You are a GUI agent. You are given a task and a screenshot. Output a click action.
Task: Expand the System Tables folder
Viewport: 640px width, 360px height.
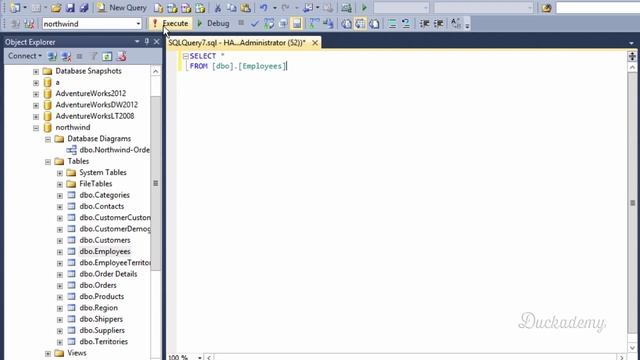click(x=60, y=173)
